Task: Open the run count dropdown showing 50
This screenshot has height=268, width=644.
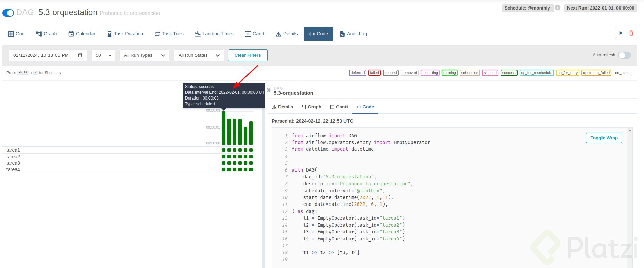Action: point(103,55)
